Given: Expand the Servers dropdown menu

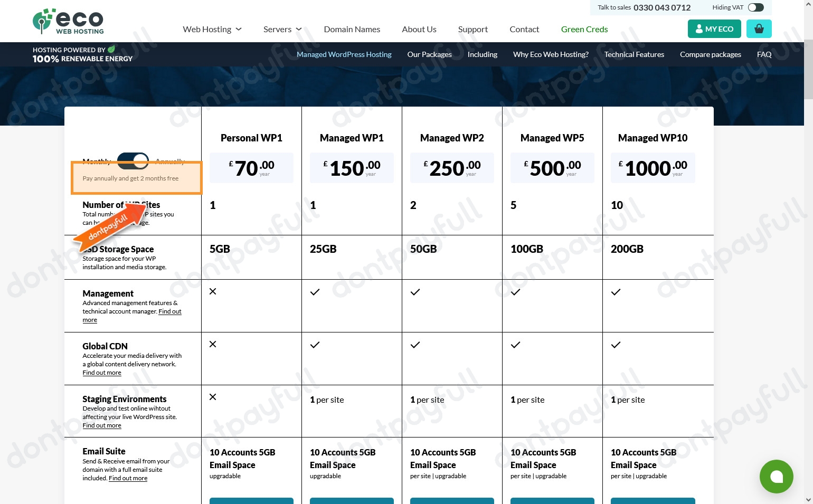Looking at the screenshot, I should (282, 29).
